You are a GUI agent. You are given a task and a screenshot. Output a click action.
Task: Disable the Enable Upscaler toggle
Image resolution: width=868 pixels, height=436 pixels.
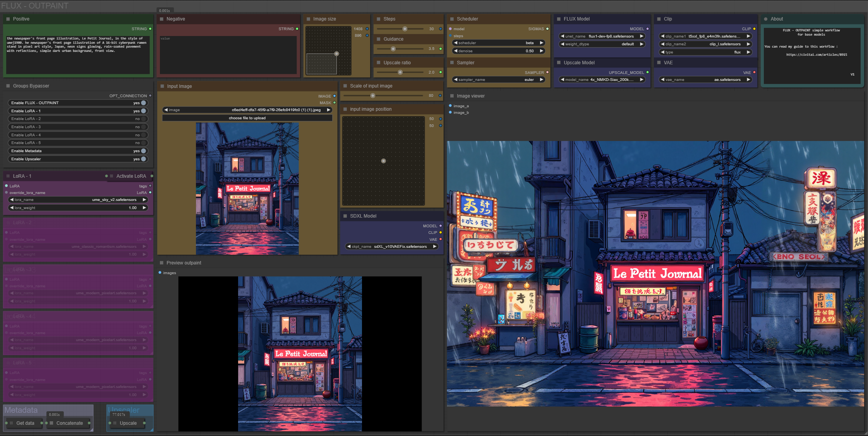click(x=143, y=159)
